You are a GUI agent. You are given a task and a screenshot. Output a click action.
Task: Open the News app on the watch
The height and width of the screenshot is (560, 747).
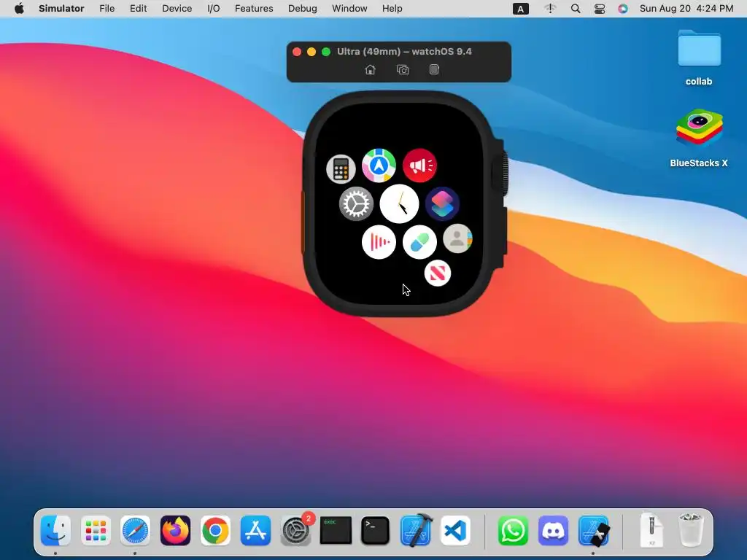(x=438, y=273)
